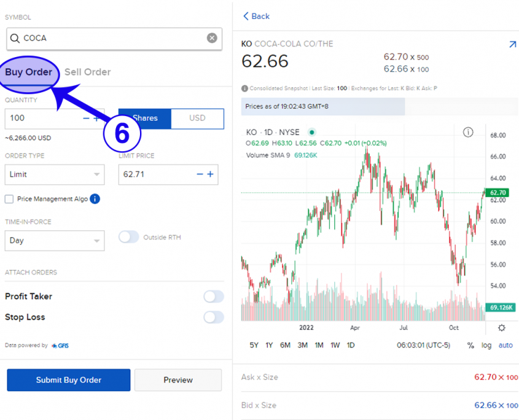The width and height of the screenshot is (519, 420).
Task: Clear the COCA symbol search field
Action: point(212,38)
